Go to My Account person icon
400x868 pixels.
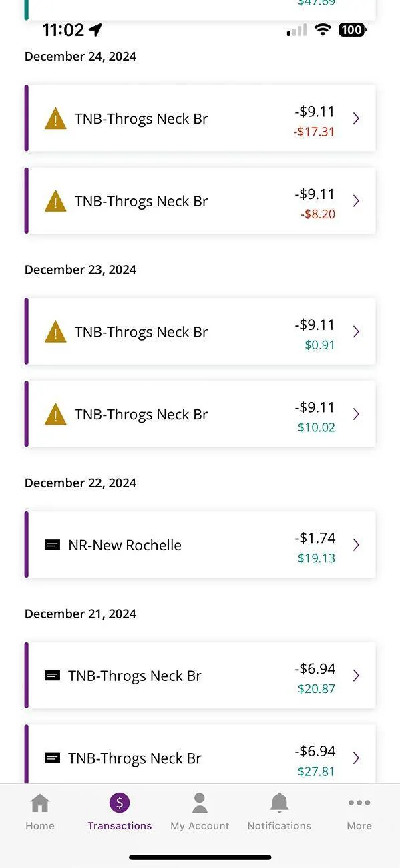coord(200,803)
